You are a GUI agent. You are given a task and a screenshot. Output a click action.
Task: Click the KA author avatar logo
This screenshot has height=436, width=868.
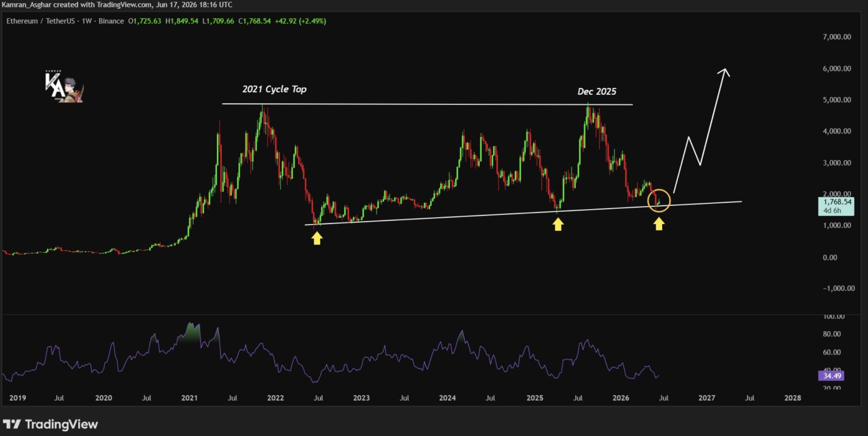(x=64, y=87)
